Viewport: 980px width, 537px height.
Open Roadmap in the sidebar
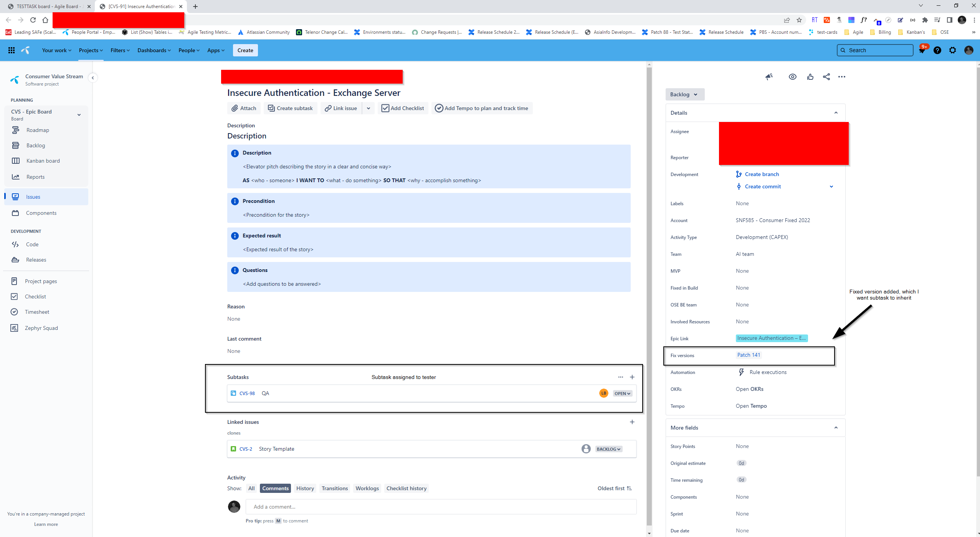click(38, 130)
